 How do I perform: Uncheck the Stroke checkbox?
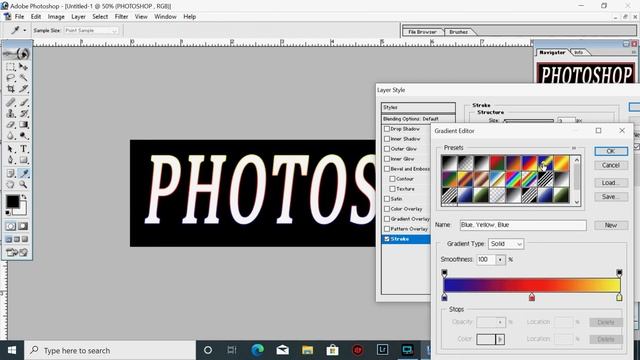(x=387, y=239)
